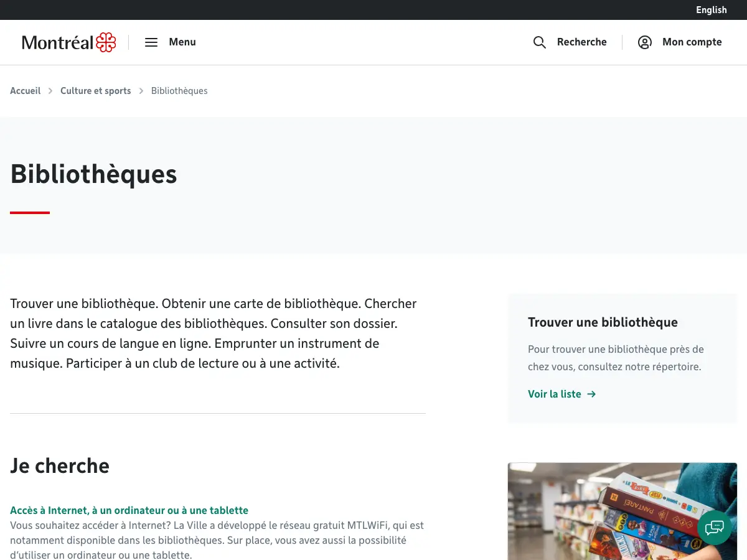Open the hamburger menu icon

click(x=151, y=42)
